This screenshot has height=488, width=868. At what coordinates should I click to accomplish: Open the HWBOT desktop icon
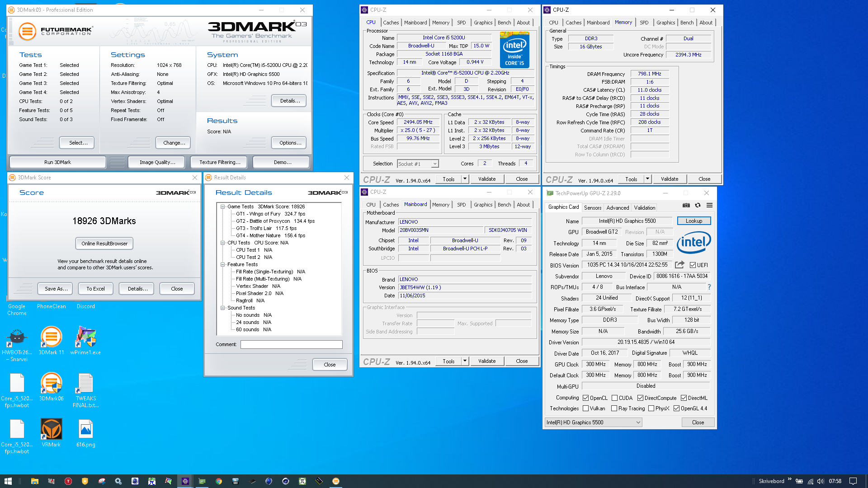pyautogui.click(x=17, y=343)
